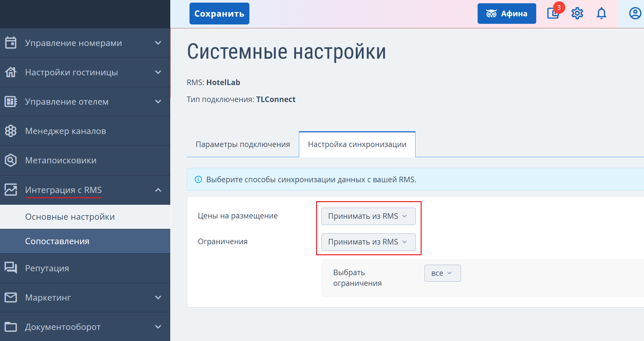This screenshot has width=644, height=341.
Task: Click the owl icon on the Афина button
Action: [x=491, y=13]
